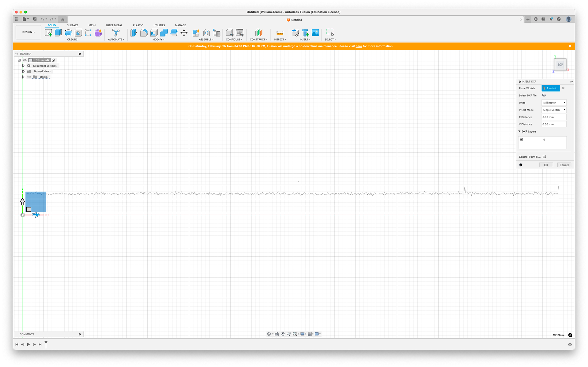Click the Plane/Sketch 1 selected button
This screenshot has height=367, width=588.
click(551, 88)
